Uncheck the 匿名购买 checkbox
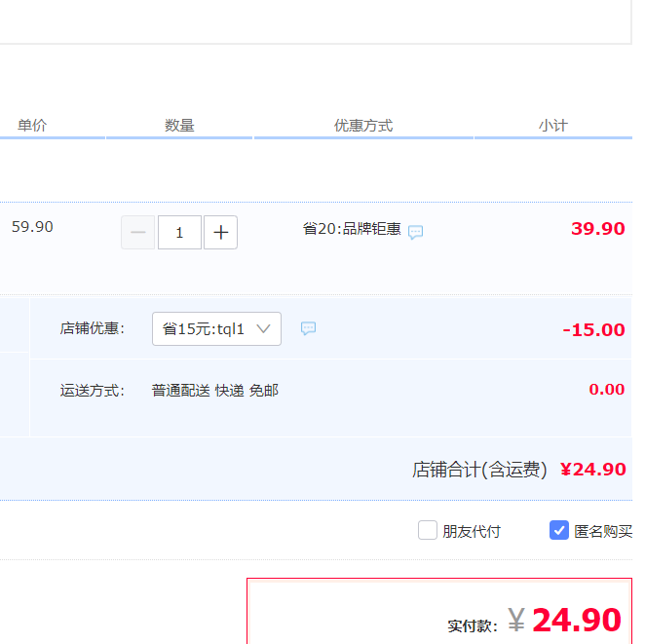The image size is (645, 644). tap(559, 530)
